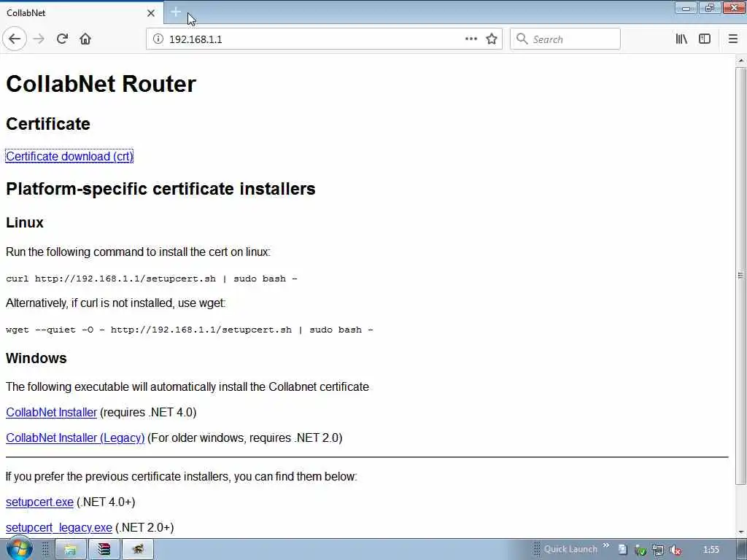Reload the current page
The image size is (747, 560).
62,39
